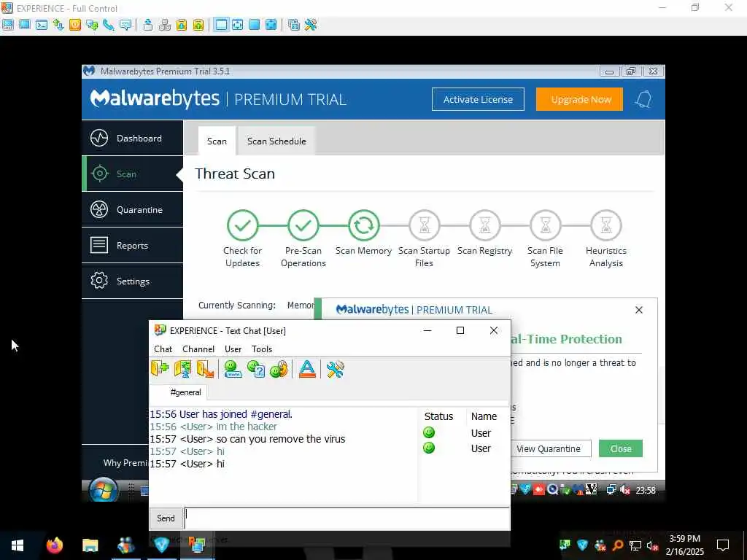Image resolution: width=747 pixels, height=560 pixels.
Task: Click the send keys keyboard blocks icon
Action: [x=164, y=25]
